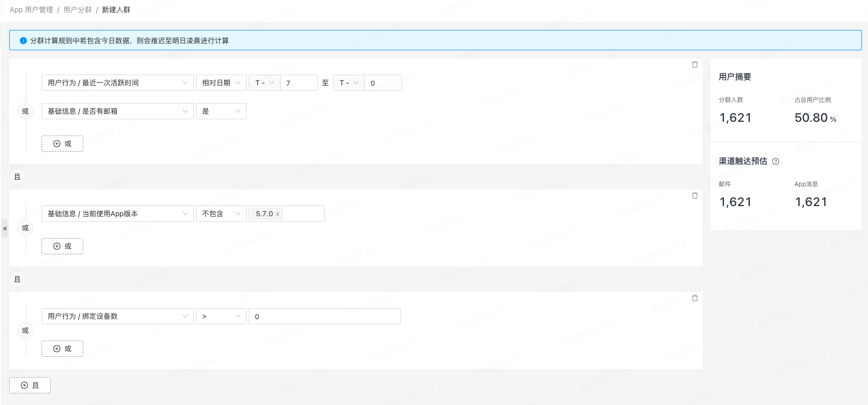
Task: Open the 基础信息 / 当前使用App版本 dropdown
Action: pyautogui.click(x=118, y=214)
